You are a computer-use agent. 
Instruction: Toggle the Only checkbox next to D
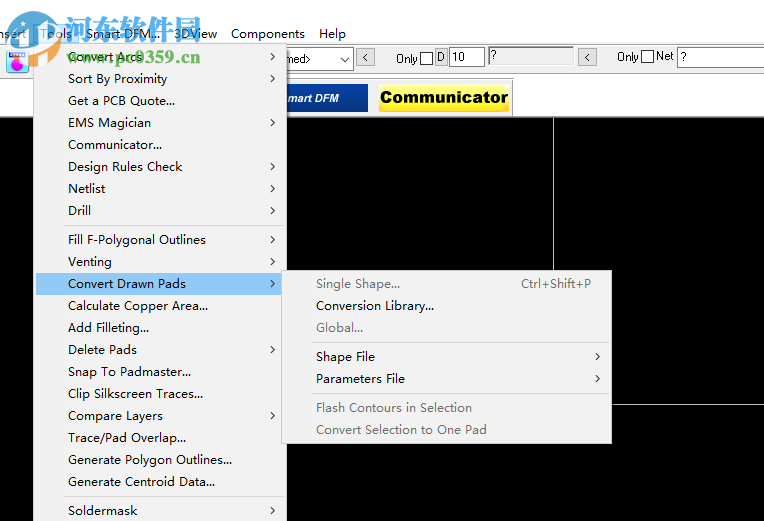click(426, 58)
